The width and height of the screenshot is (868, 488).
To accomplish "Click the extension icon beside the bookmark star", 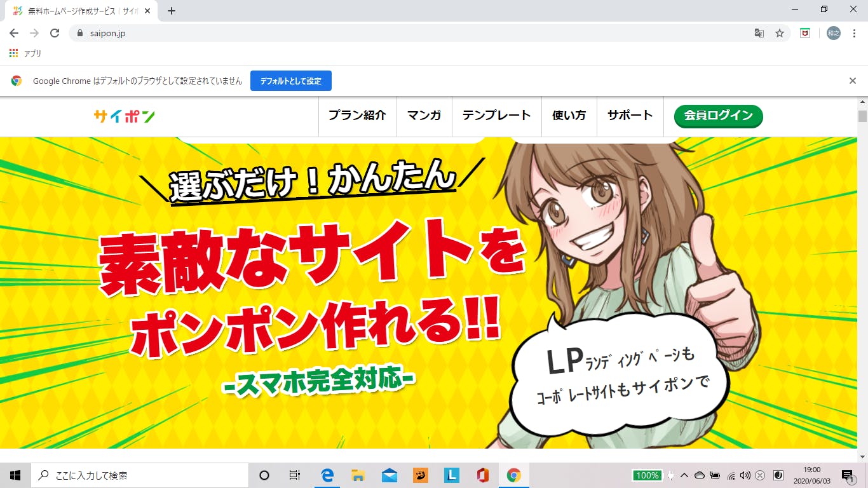I will (x=805, y=33).
